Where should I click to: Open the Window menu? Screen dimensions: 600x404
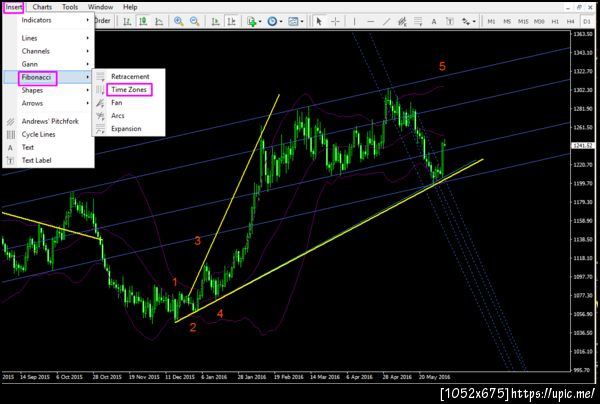100,7
